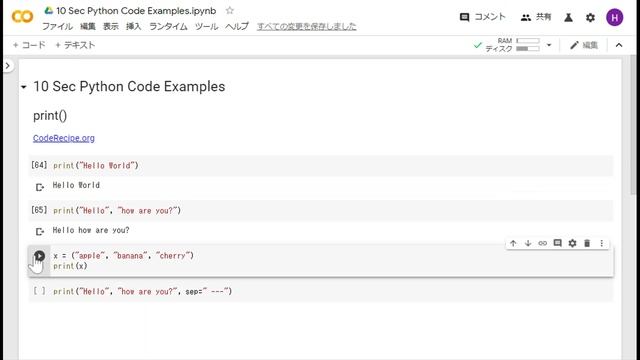Open the cell's three-dot more menu
Image resolution: width=640 pixels, height=360 pixels.
pos(602,243)
